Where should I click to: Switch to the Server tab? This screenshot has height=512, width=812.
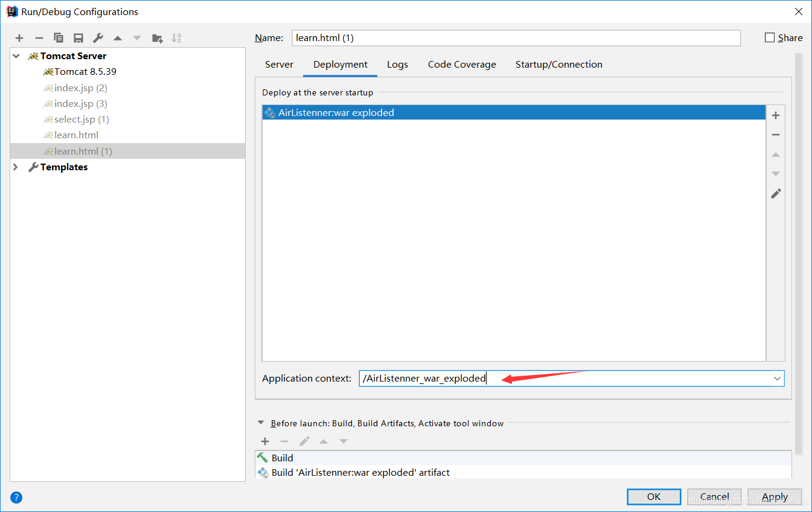pyautogui.click(x=279, y=65)
